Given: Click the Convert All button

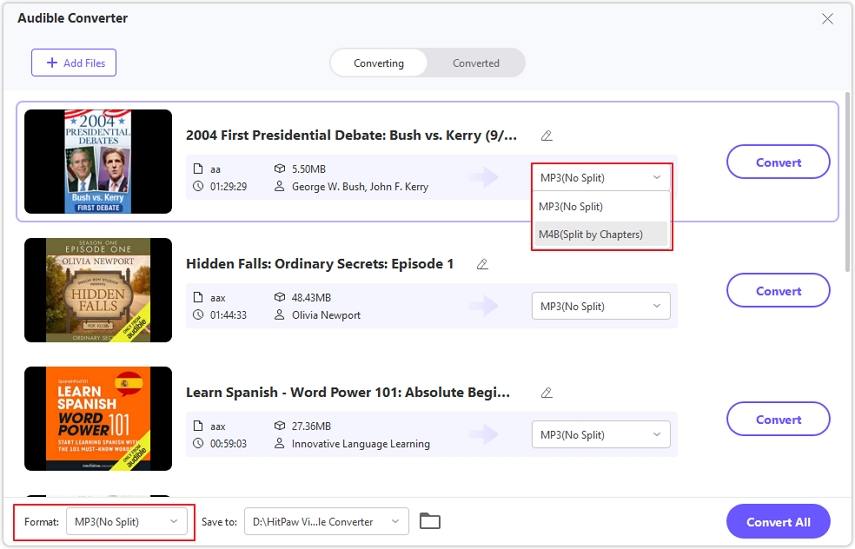Looking at the screenshot, I should coord(778,522).
